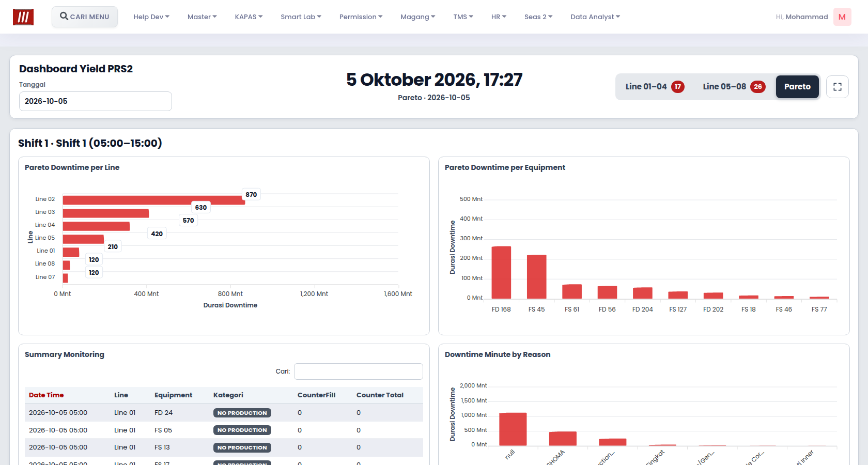Open the Seas 2 menu
The image size is (868, 465).
tap(538, 17)
